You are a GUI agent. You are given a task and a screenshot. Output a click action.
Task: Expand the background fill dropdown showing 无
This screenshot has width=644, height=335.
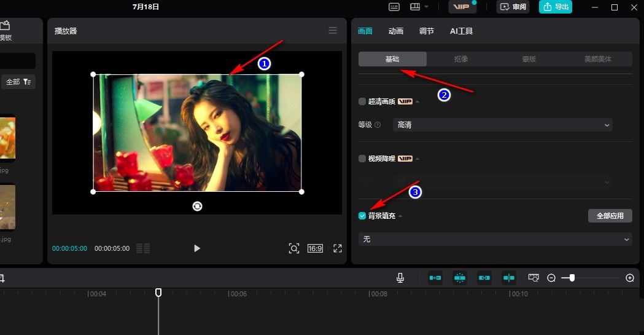495,239
